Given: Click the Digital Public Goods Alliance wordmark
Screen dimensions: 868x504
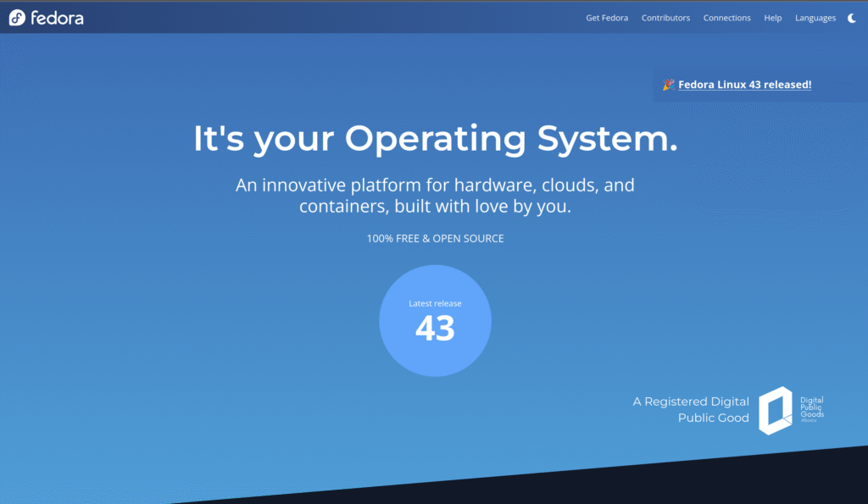Looking at the screenshot, I should pos(811,408).
